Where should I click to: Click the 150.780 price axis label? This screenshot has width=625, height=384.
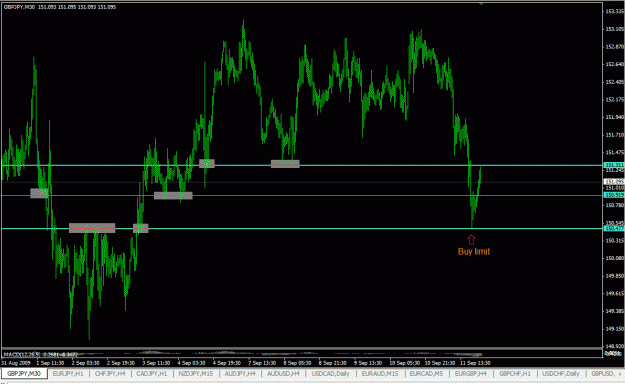[614, 205]
